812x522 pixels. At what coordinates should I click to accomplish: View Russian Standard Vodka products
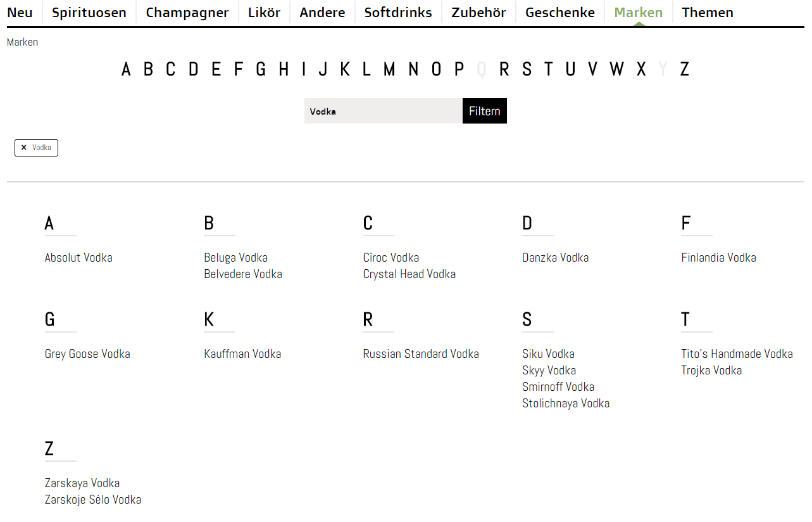coord(421,353)
